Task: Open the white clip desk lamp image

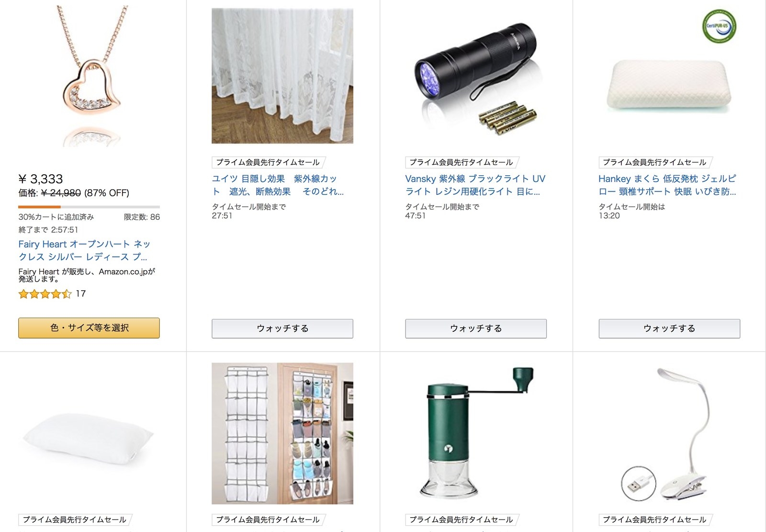Action: [x=669, y=433]
